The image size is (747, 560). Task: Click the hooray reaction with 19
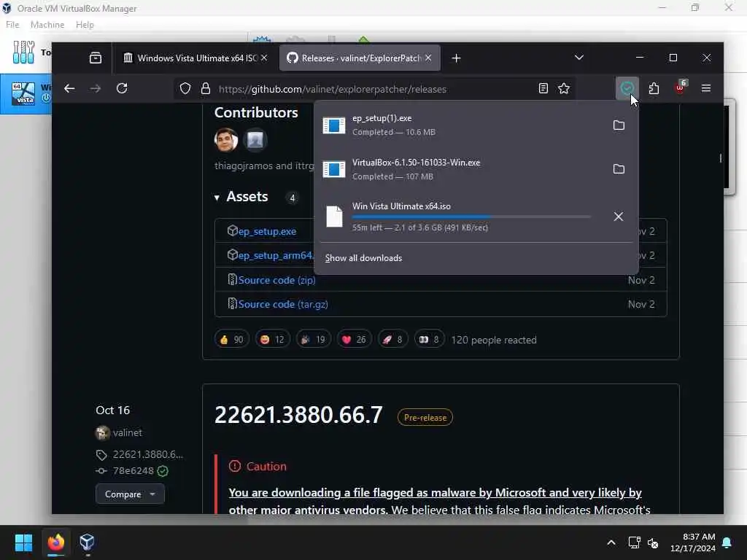[x=313, y=340]
